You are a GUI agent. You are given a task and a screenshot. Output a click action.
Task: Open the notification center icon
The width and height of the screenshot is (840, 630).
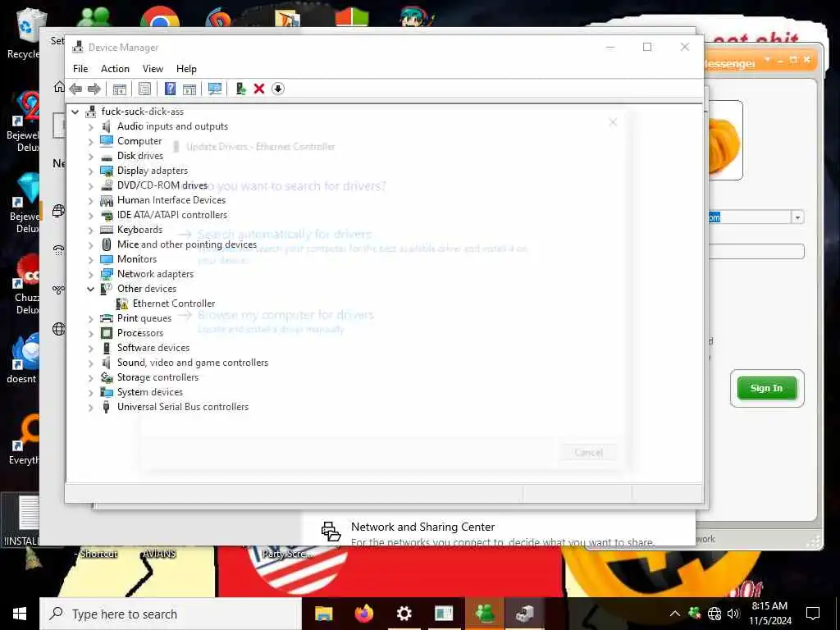813,614
